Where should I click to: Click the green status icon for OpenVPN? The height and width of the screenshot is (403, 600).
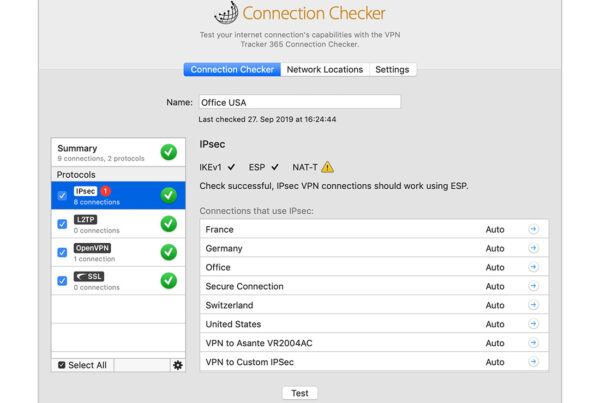point(168,252)
